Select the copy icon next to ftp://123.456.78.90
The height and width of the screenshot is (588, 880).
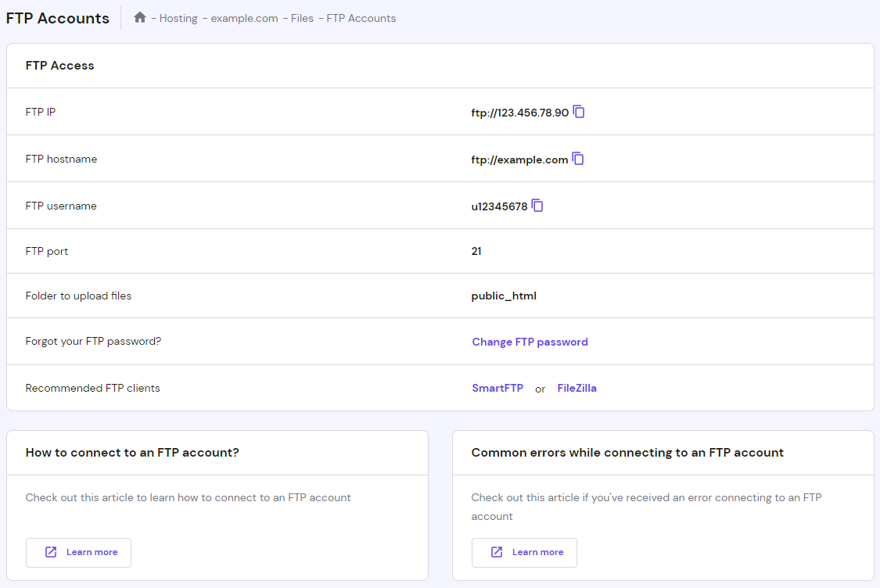[578, 112]
